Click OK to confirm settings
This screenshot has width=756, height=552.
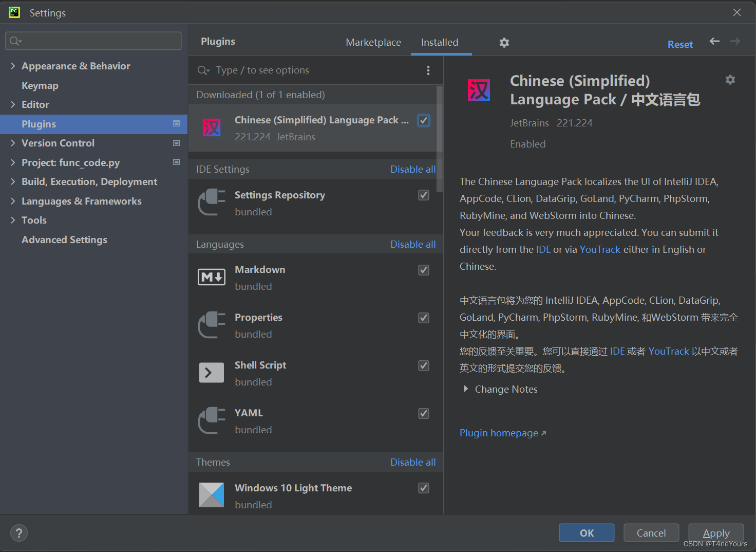[587, 533]
